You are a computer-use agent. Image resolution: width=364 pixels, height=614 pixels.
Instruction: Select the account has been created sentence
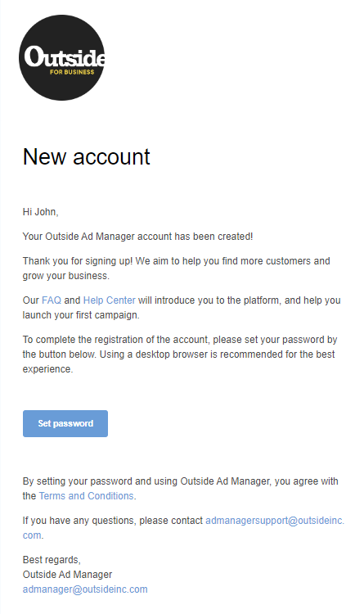(137, 237)
